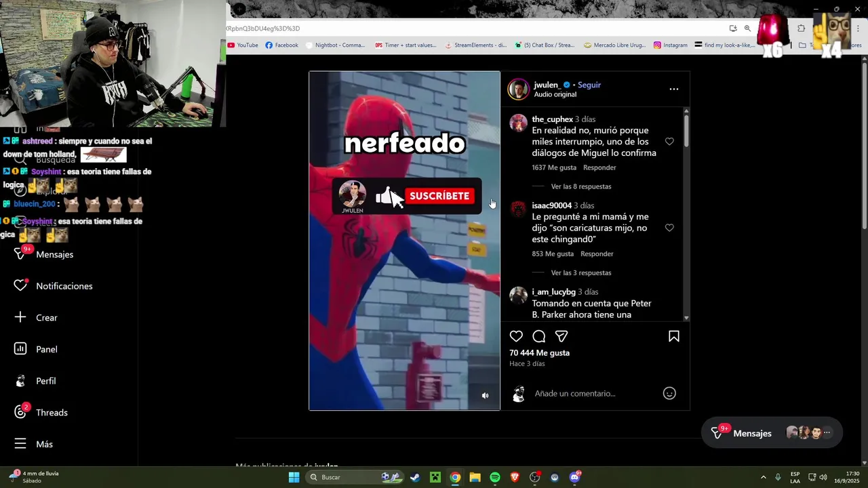Open Mensajes in the left sidebar
This screenshot has width=868, height=488.
[x=54, y=254]
